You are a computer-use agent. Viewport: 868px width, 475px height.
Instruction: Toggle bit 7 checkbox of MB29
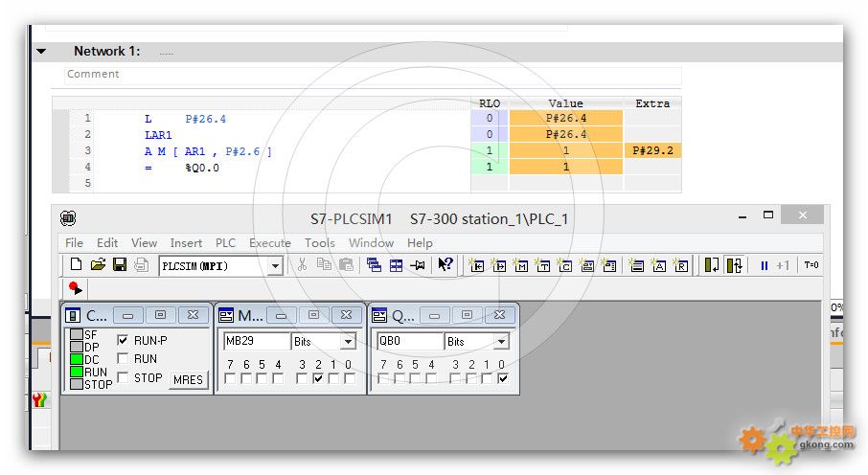[x=230, y=378]
